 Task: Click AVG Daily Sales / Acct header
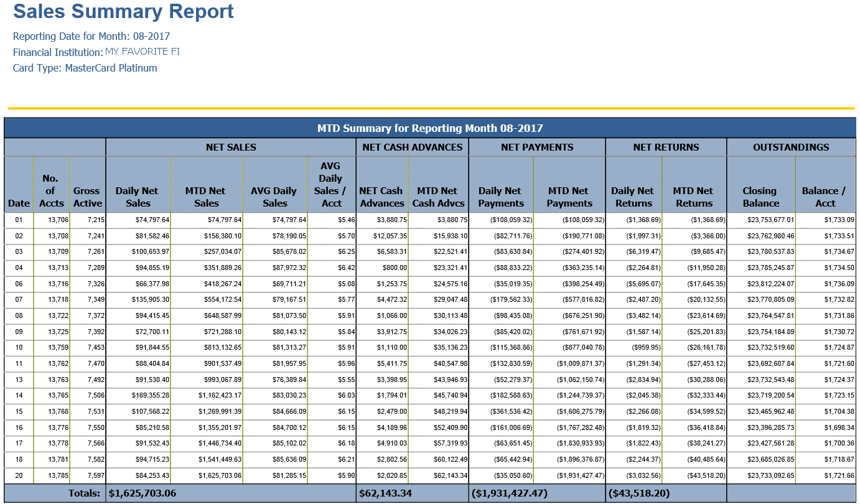(332, 184)
